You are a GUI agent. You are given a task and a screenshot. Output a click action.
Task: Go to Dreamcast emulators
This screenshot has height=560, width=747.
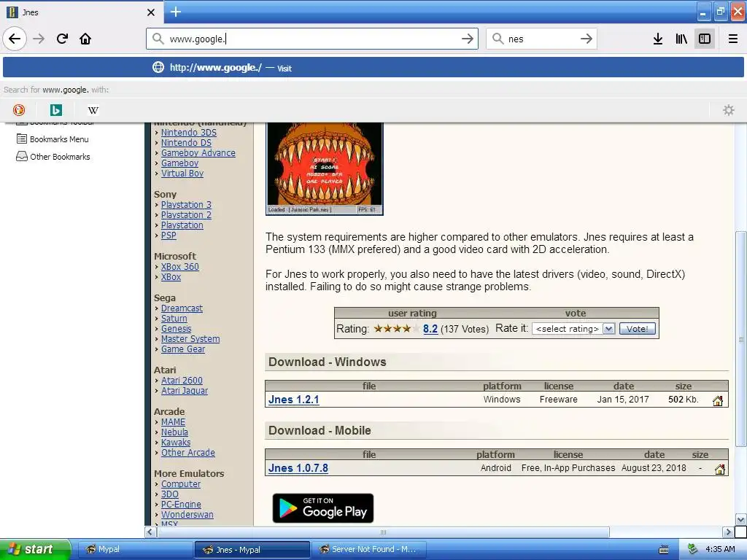(x=182, y=308)
